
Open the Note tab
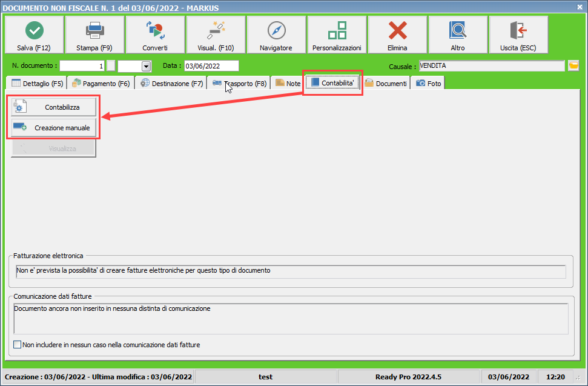pyautogui.click(x=288, y=83)
